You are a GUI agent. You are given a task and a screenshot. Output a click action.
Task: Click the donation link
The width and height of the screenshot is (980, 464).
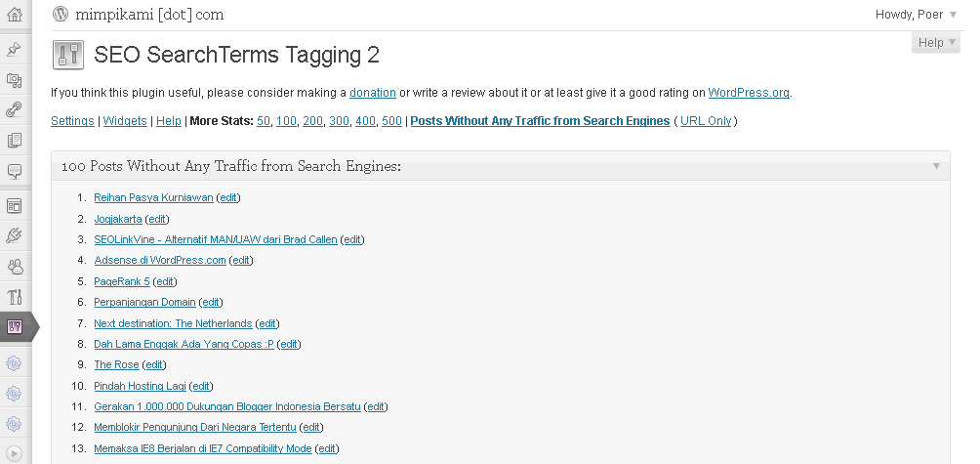[x=373, y=93]
